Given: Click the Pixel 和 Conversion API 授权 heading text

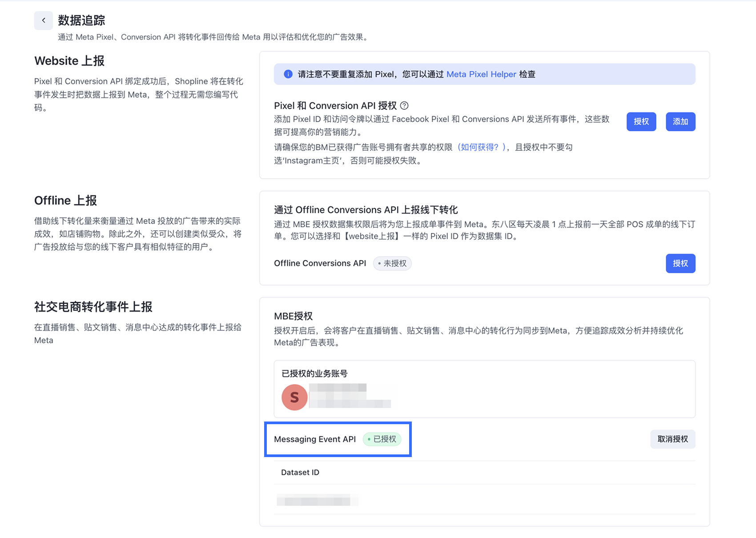Looking at the screenshot, I should [335, 106].
